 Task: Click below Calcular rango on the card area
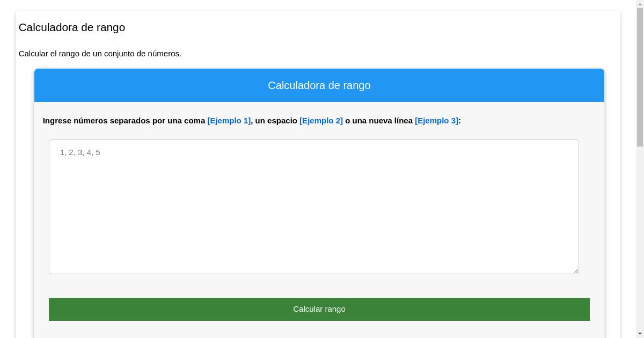[x=319, y=330]
